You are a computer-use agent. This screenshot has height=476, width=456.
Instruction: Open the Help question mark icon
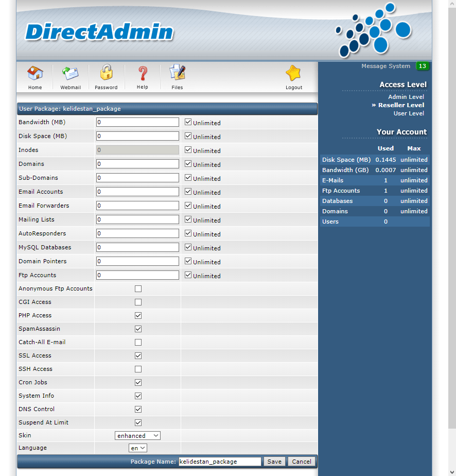tap(143, 73)
